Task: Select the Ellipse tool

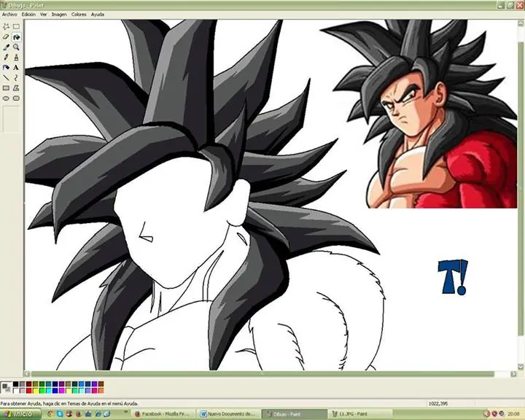Action: coord(6,98)
